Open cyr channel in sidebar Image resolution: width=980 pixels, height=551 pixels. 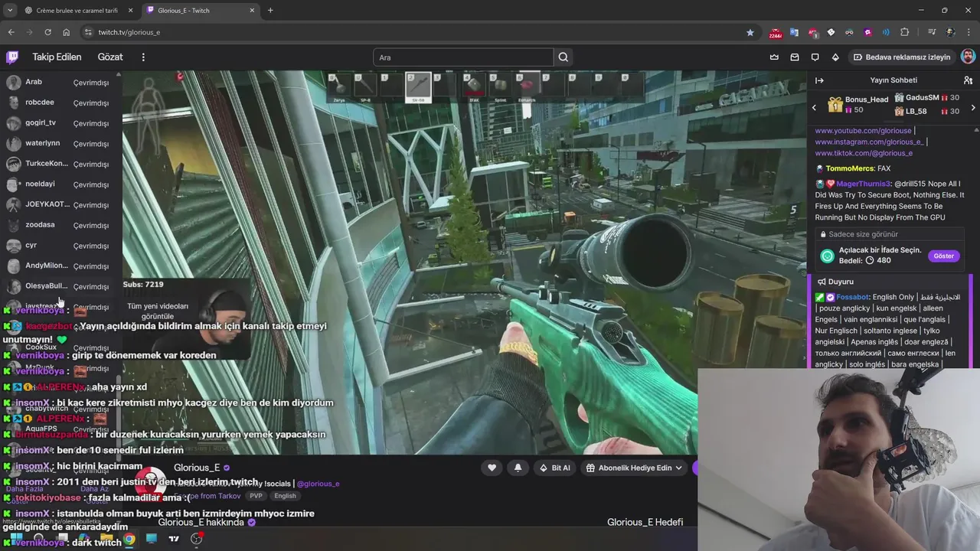(60, 246)
